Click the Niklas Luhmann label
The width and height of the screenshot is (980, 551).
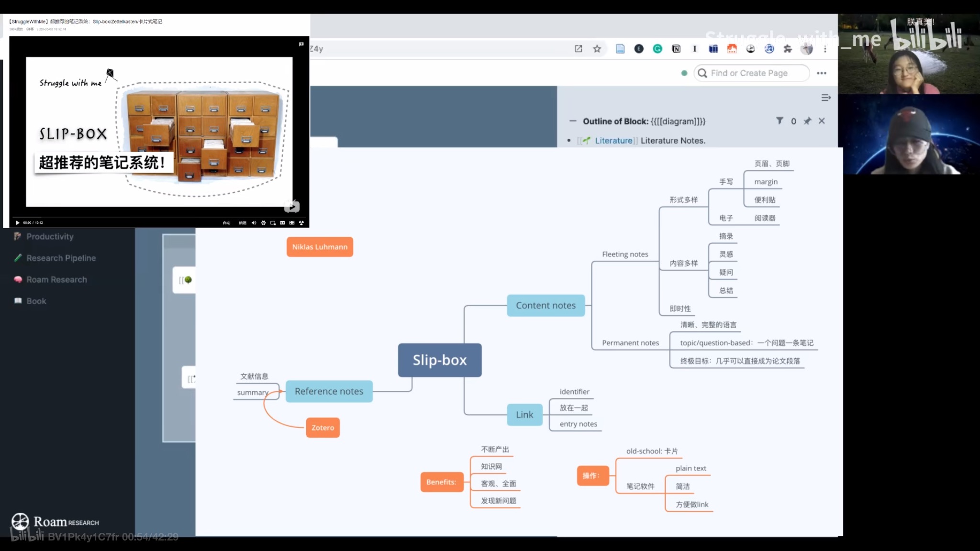click(320, 247)
